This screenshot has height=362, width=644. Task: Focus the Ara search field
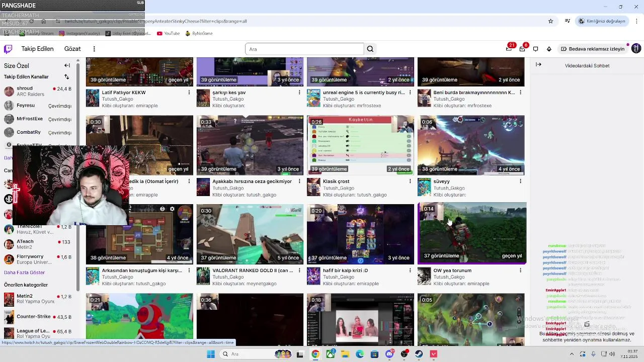pyautogui.click(x=304, y=49)
